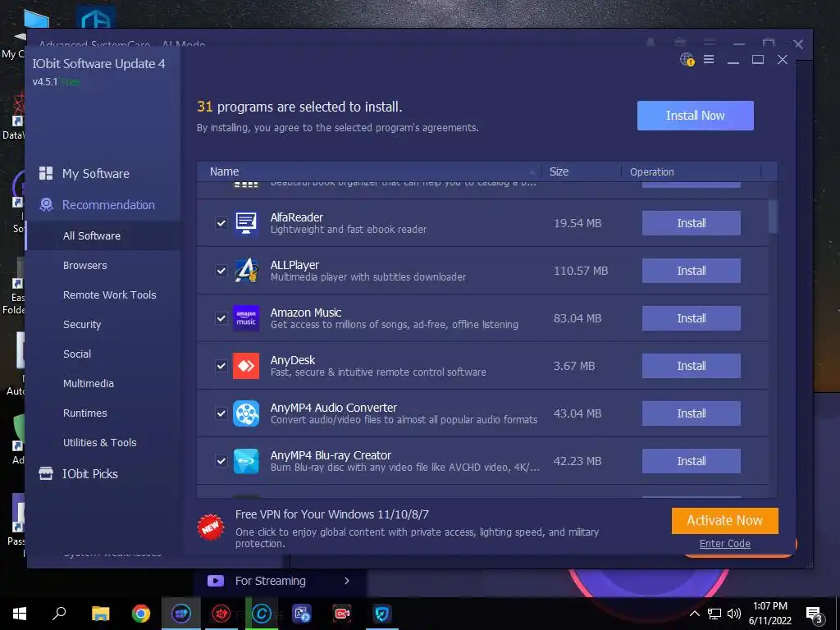
Task: Click the Amazon Music app icon
Action: click(x=246, y=318)
